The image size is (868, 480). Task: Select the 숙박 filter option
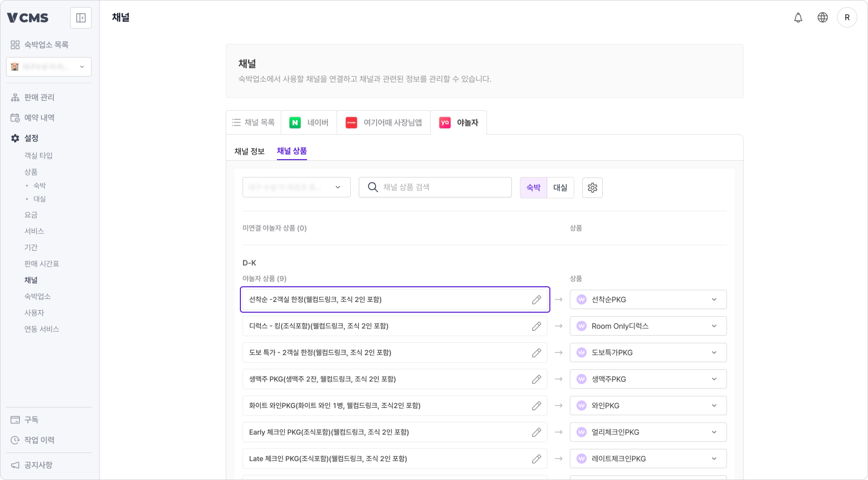533,187
